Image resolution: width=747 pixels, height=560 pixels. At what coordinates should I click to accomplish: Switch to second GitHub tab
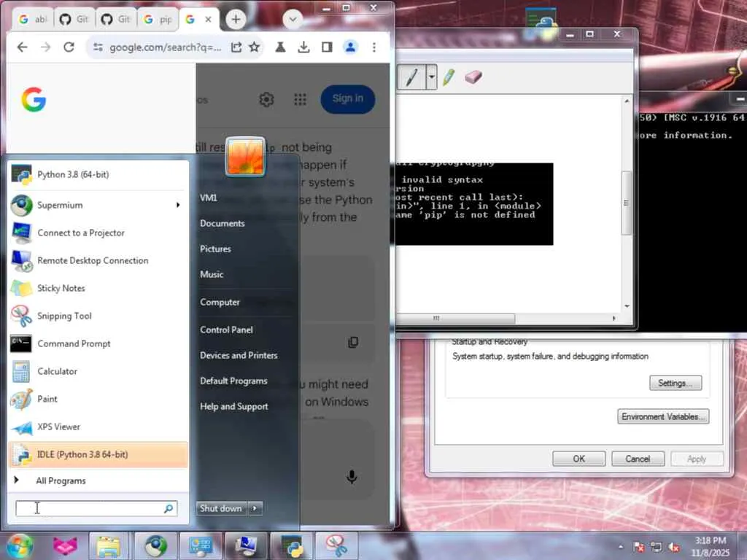click(116, 20)
